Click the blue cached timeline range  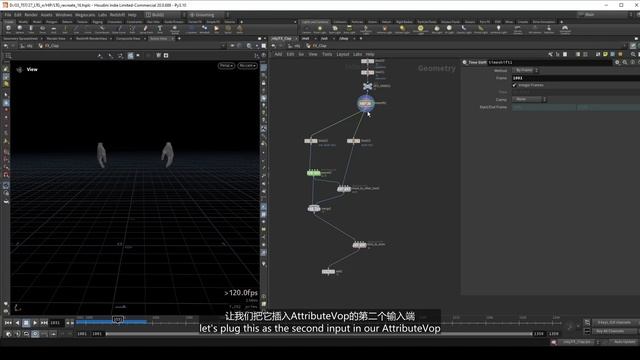click(x=111, y=322)
